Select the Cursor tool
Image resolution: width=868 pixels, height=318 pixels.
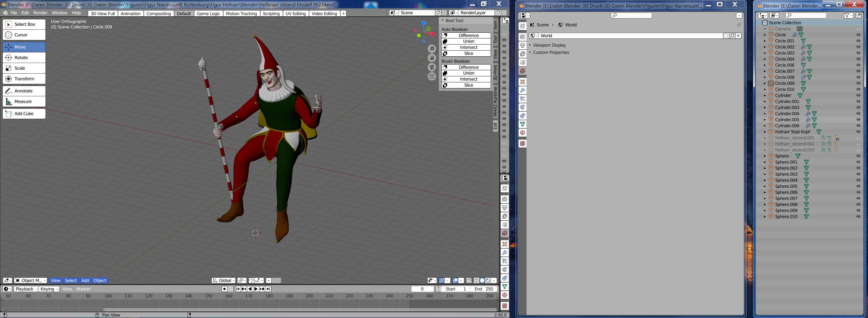[x=24, y=35]
